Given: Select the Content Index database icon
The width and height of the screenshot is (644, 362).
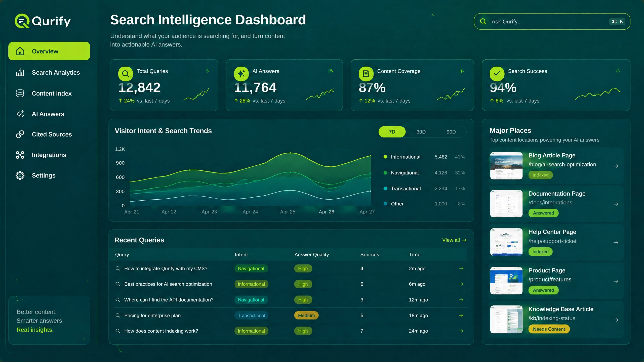Looking at the screenshot, I should [x=20, y=93].
